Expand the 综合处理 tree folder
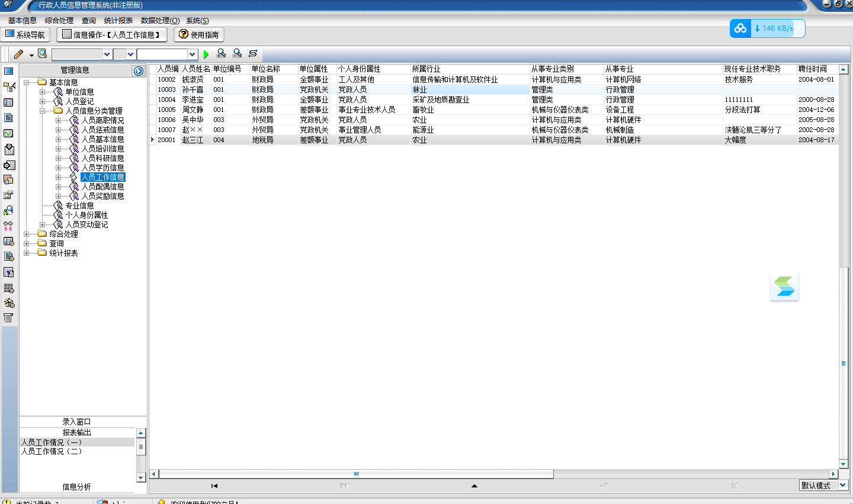 (26, 235)
